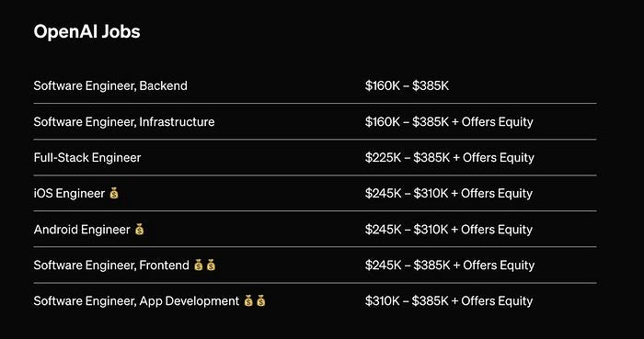644x339 pixels.
Task: Click first money bag after App Development
Action: tap(248, 301)
